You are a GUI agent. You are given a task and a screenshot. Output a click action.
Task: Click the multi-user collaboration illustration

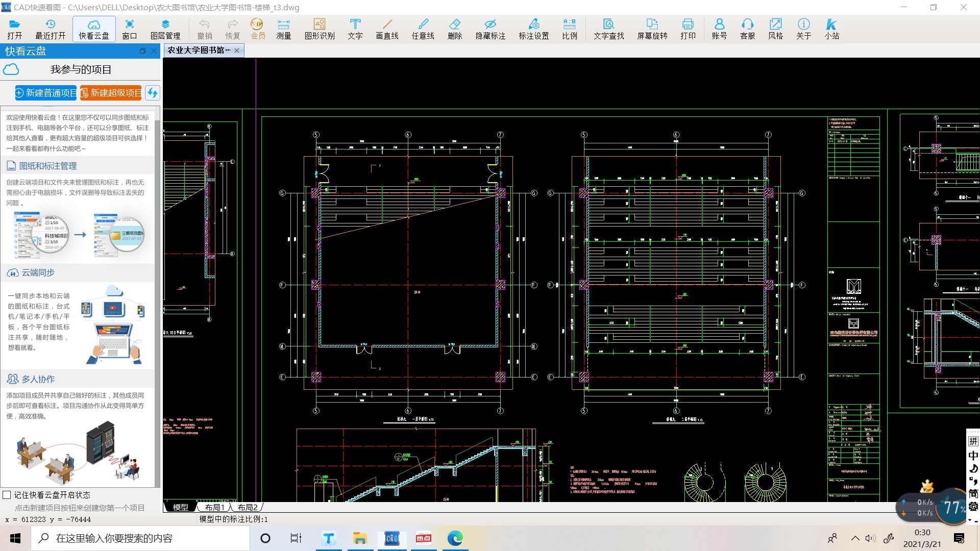[x=78, y=453]
